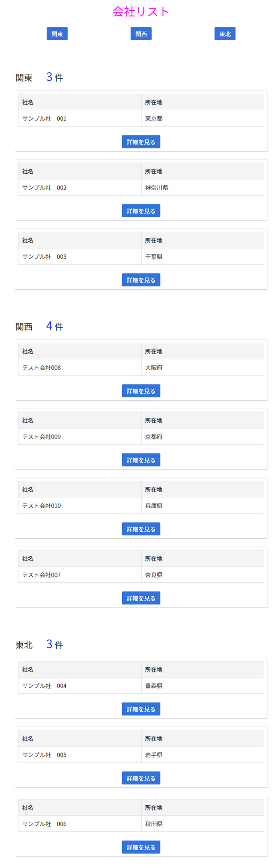Select the 関東 3件 section heading

(x=39, y=77)
